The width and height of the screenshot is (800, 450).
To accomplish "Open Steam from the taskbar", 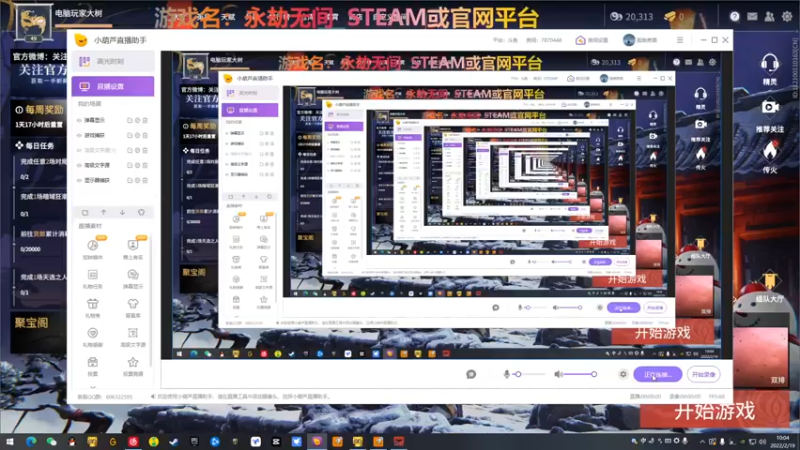I will click(x=174, y=441).
